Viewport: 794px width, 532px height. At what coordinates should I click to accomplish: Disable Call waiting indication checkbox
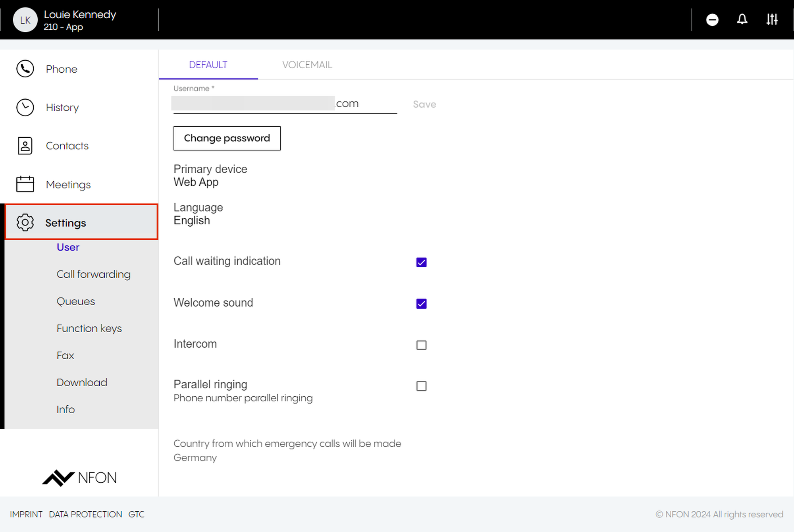tap(421, 262)
